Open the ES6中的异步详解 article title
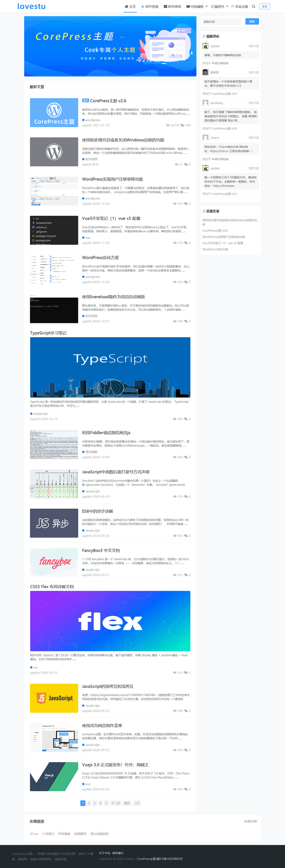Image resolution: width=285 pixels, height=868 pixels. pos(98,511)
